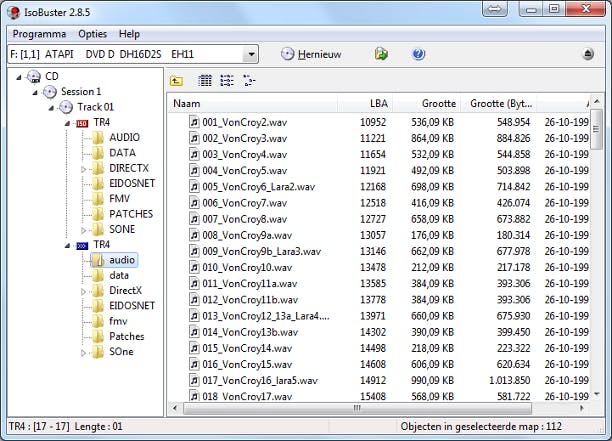This screenshot has height=441, width=612.
Task: Select file 009_VonCroy9b_Lara3.wav
Action: [262, 251]
